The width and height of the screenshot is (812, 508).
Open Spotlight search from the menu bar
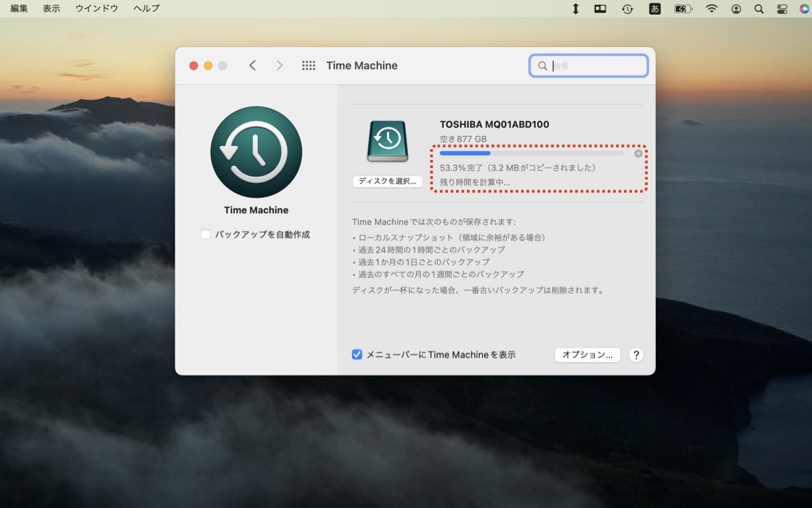(759, 9)
